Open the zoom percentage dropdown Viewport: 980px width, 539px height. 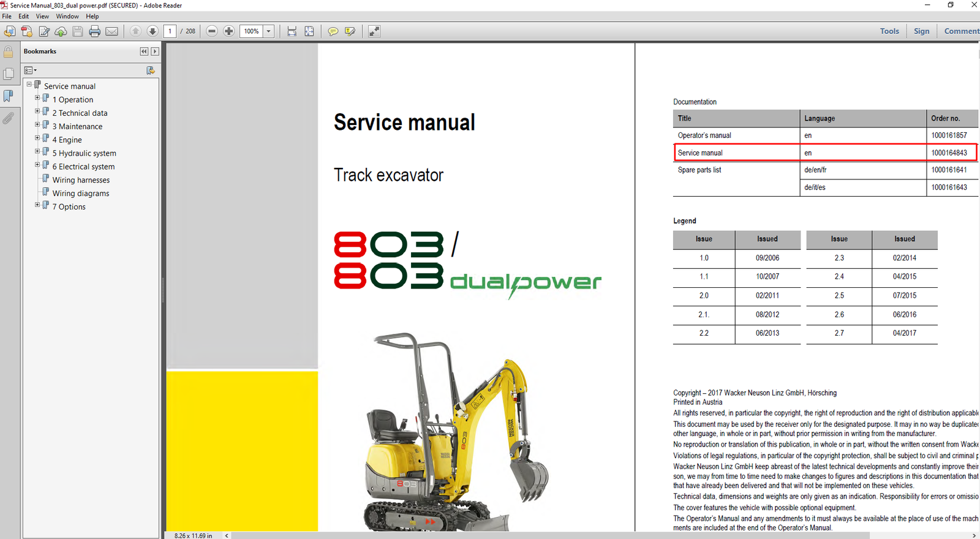[268, 31]
